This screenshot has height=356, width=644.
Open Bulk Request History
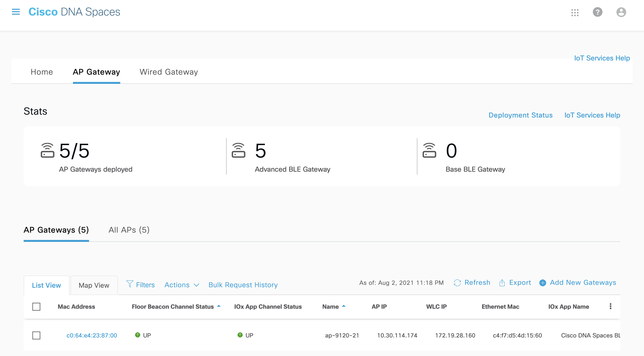pyautogui.click(x=243, y=285)
